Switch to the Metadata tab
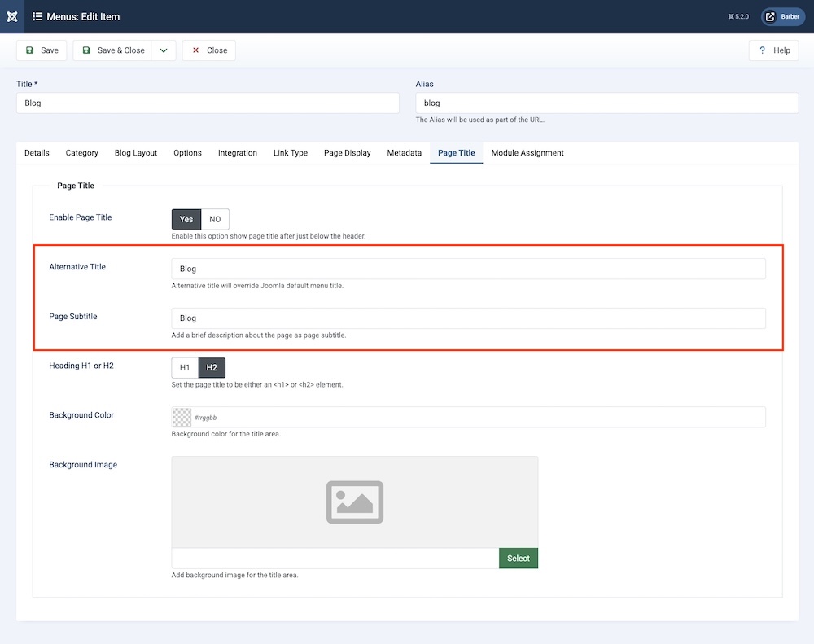 pyautogui.click(x=404, y=153)
